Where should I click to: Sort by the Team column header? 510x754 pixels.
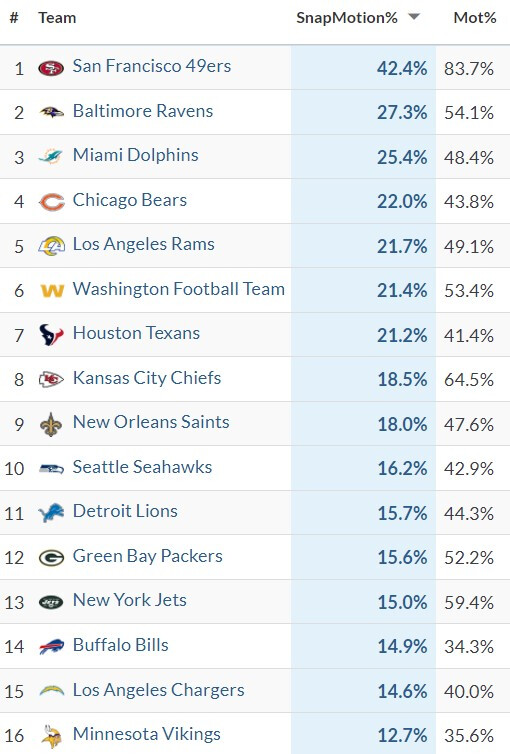point(57,18)
